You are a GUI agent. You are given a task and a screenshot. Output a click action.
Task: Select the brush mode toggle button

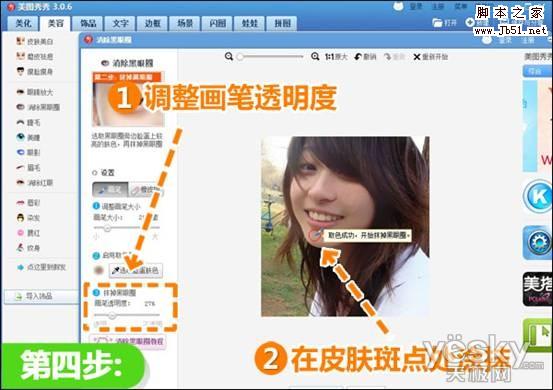(110, 190)
